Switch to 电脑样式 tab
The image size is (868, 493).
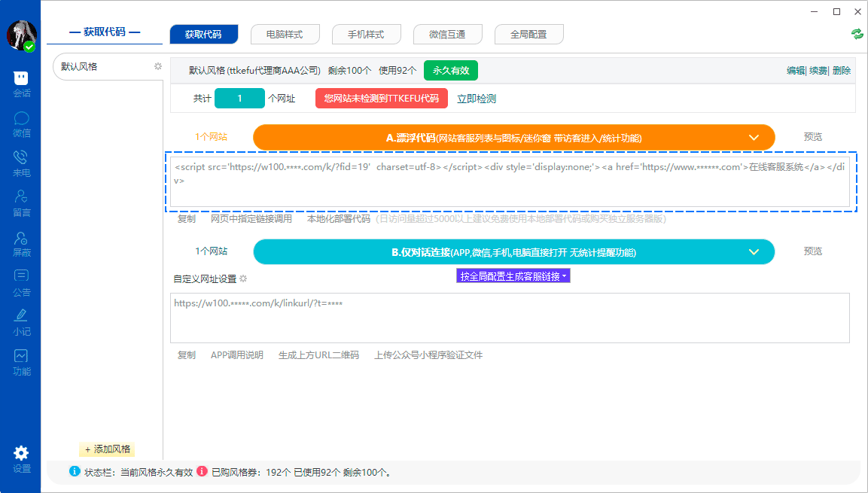pyautogui.click(x=285, y=35)
